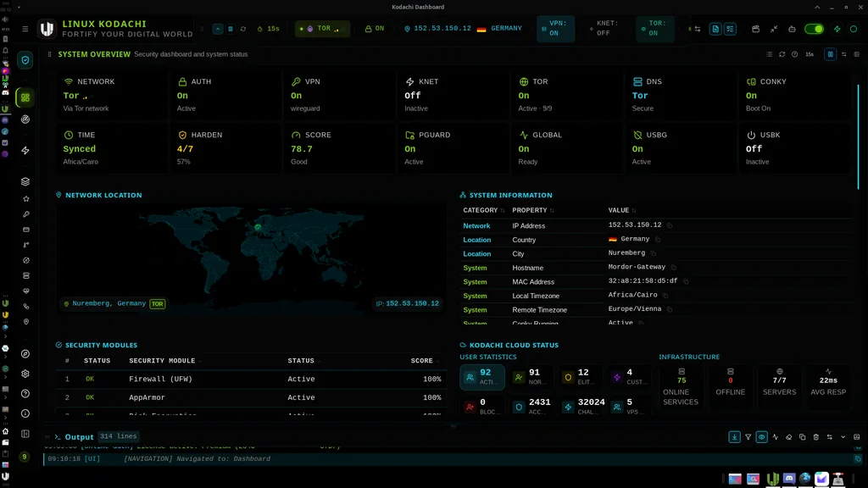Screen dimensions: 868x488
Task: Open the shield security icon in sidebar
Action: 25,60
